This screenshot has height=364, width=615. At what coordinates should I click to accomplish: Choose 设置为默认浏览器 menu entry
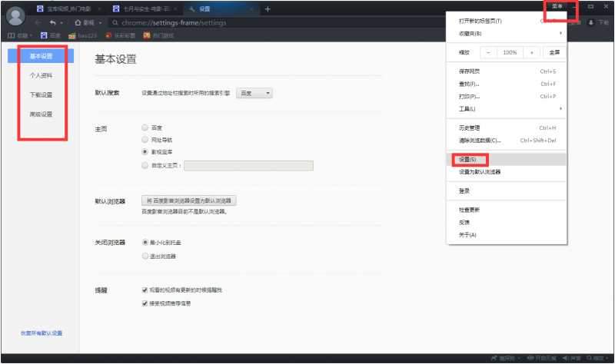tap(506, 171)
